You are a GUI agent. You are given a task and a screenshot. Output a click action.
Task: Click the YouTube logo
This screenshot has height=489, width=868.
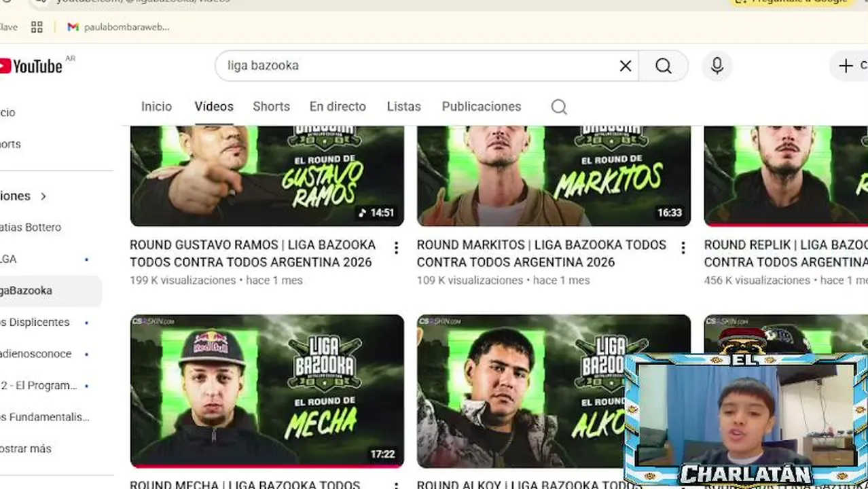[31, 66]
